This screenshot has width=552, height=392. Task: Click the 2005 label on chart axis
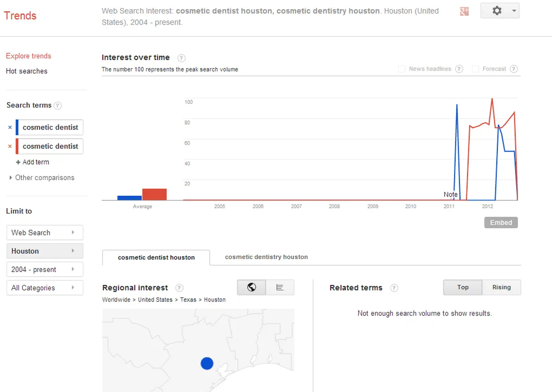[220, 206]
